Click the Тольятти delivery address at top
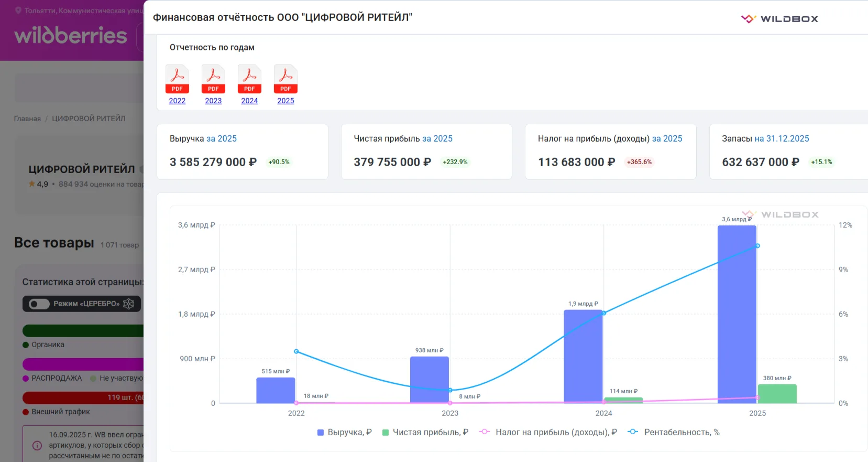This screenshot has height=462, width=868. 84,10
